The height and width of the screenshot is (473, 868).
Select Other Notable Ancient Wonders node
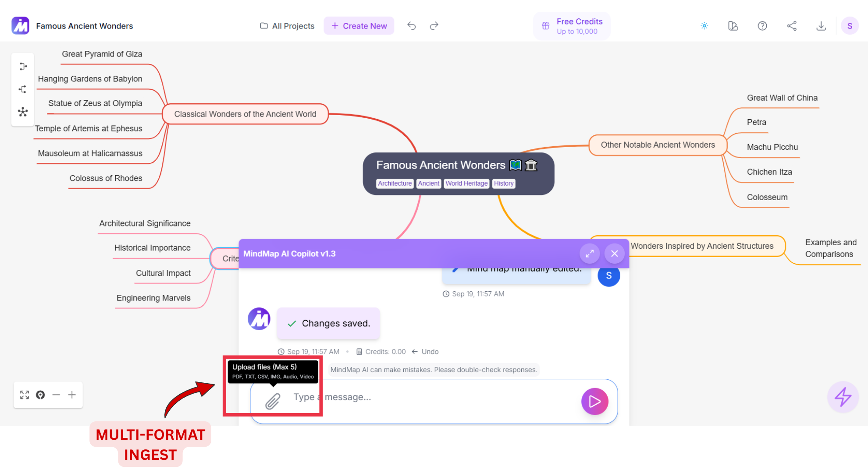pos(658,145)
